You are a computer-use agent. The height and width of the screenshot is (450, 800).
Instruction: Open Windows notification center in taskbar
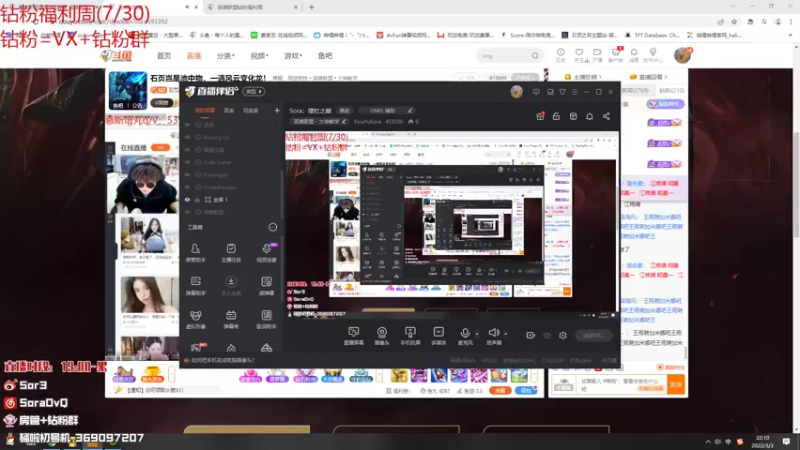(786, 441)
